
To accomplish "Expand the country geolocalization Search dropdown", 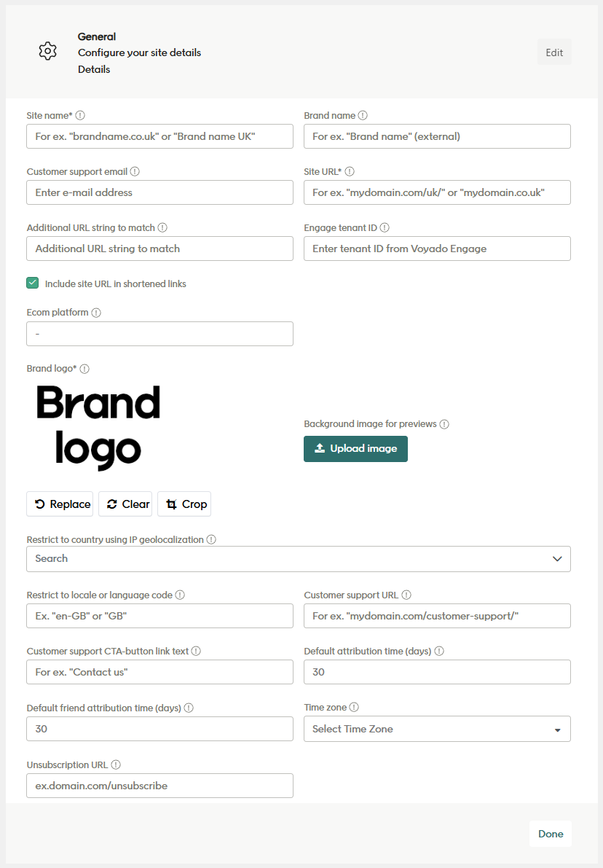I will pos(299,559).
